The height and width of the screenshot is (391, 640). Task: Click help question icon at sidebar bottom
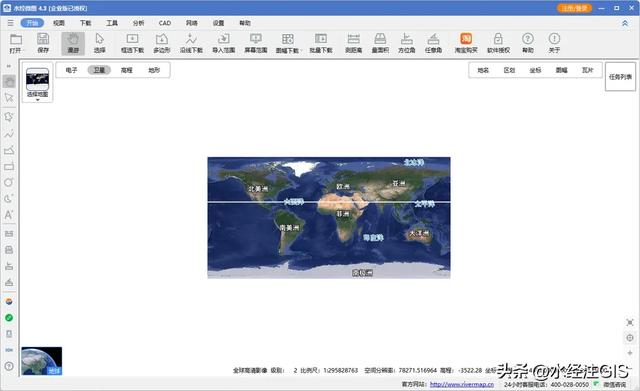9,366
